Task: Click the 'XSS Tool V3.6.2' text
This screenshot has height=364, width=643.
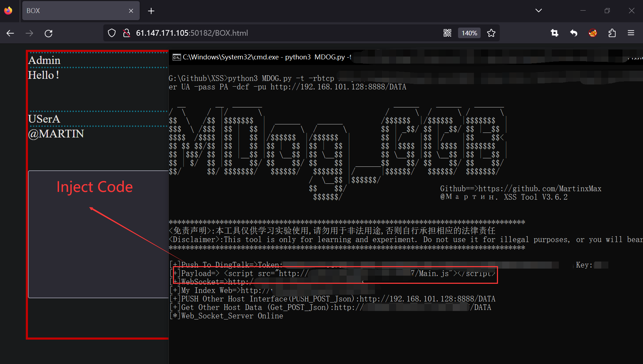Action: (x=535, y=197)
